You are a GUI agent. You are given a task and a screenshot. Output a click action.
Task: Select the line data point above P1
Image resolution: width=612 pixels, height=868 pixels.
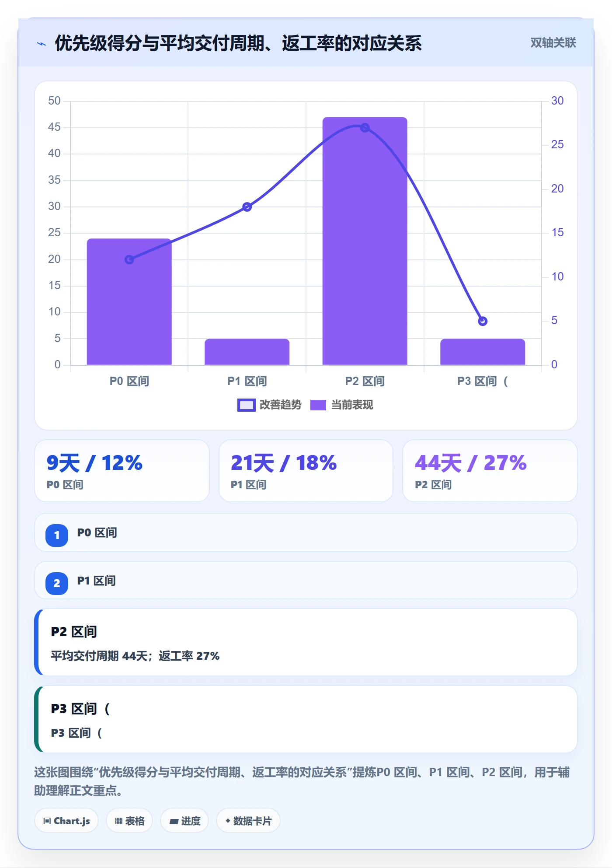coord(247,207)
